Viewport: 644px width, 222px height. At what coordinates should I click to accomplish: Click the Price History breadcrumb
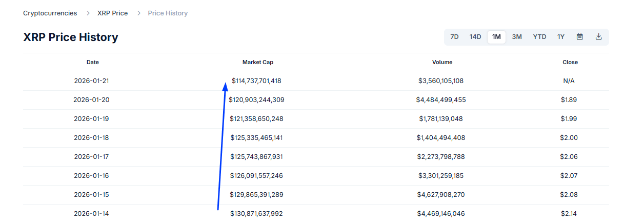(168, 13)
